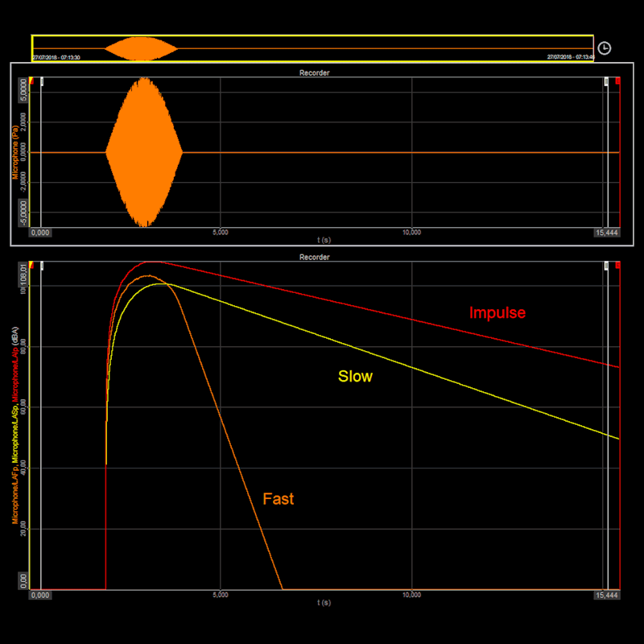The height and width of the screenshot is (644, 644).
Task: Click the waveform in the overview timeline strip
Action: click(141, 48)
